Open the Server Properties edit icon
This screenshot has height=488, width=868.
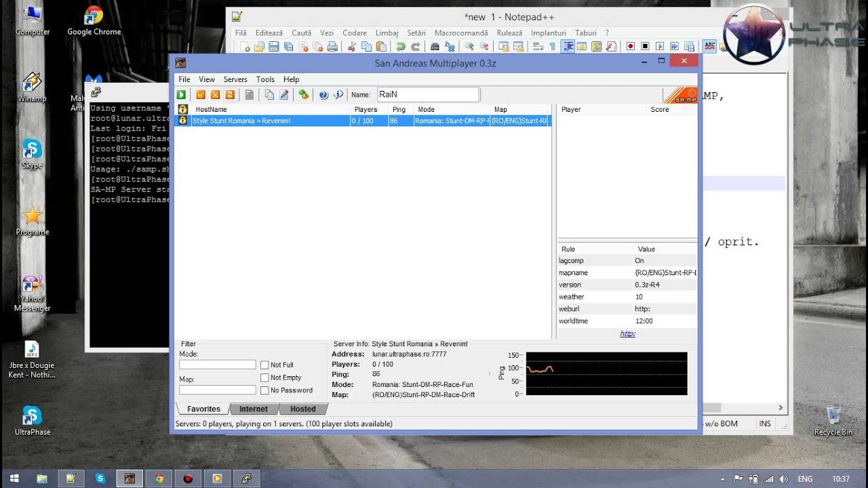284,95
